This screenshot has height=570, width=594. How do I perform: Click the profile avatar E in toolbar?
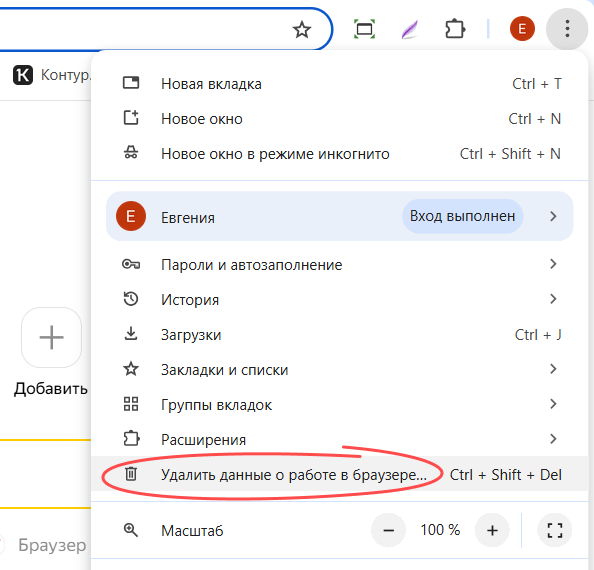pyautogui.click(x=522, y=29)
